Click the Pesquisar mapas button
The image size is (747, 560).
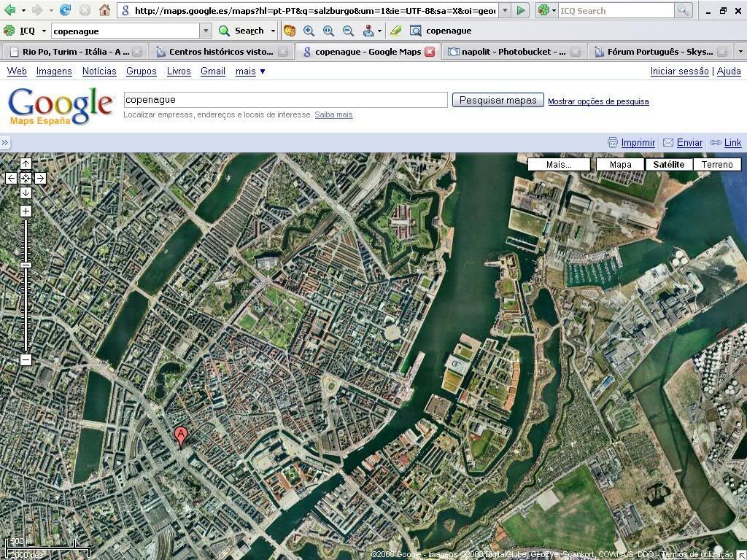[x=498, y=101]
